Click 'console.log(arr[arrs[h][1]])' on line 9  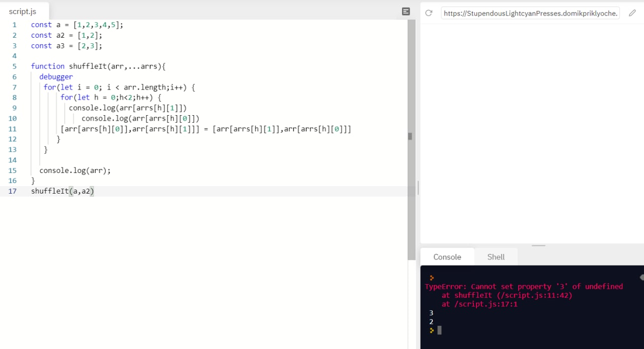click(128, 108)
